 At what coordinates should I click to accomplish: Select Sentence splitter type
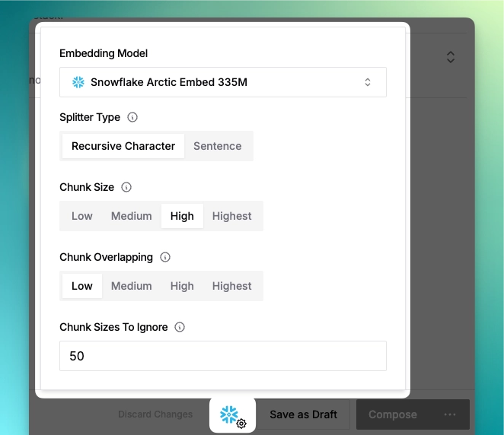pos(217,146)
